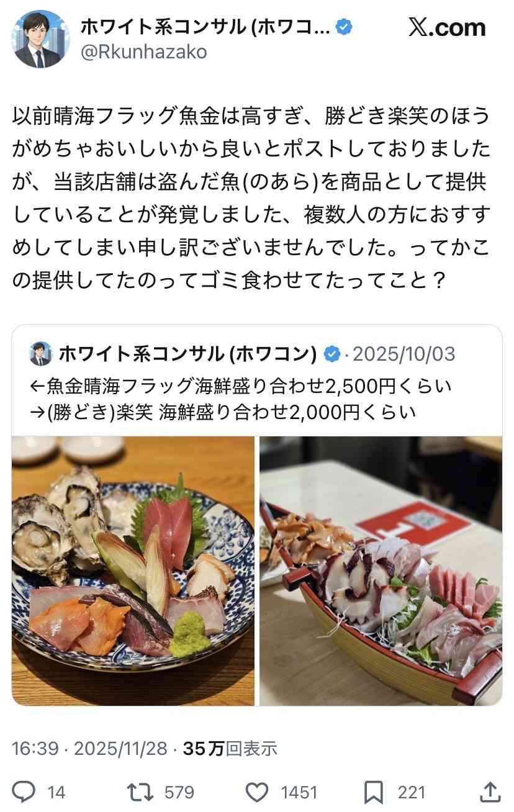Click the 579 repost count
The image size is (514, 812).
[x=179, y=792]
